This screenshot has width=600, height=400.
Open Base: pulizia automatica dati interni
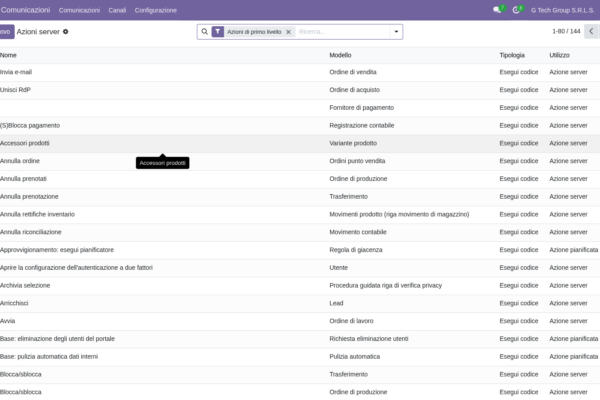49,356
